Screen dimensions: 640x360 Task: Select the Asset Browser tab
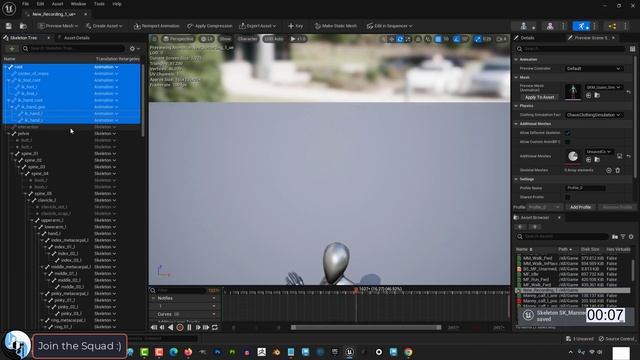pos(534,218)
